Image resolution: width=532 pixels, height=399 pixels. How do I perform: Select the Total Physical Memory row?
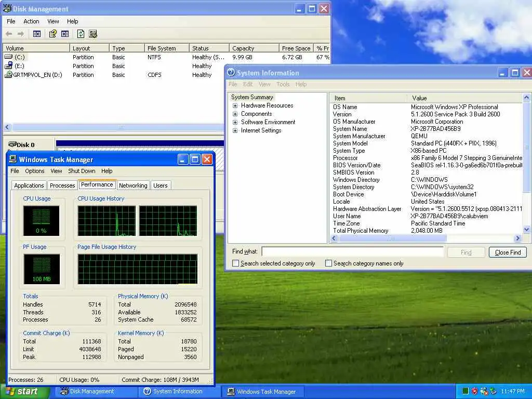click(426, 230)
